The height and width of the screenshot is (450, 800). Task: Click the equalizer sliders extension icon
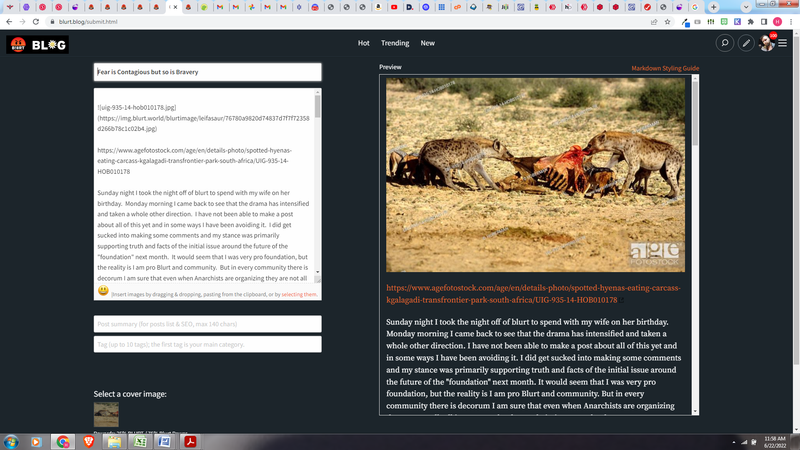click(711, 22)
